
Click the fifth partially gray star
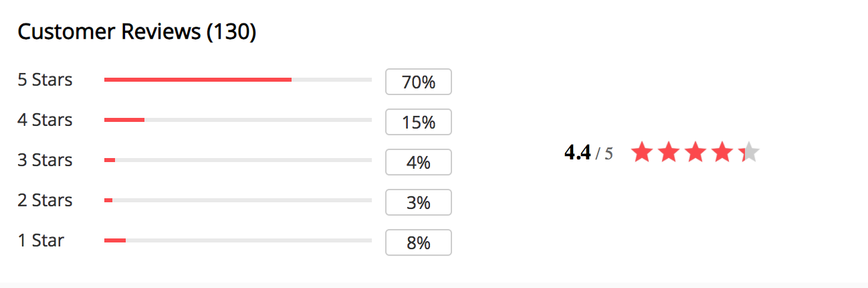click(749, 152)
